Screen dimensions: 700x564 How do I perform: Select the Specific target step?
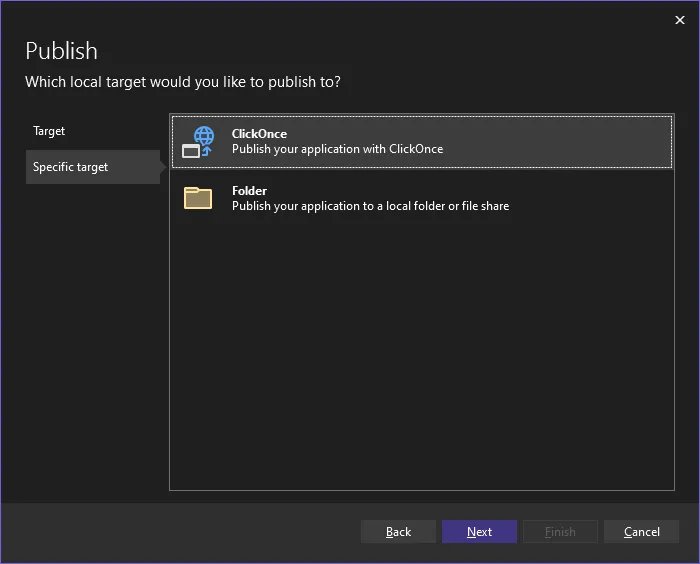[x=70, y=167]
